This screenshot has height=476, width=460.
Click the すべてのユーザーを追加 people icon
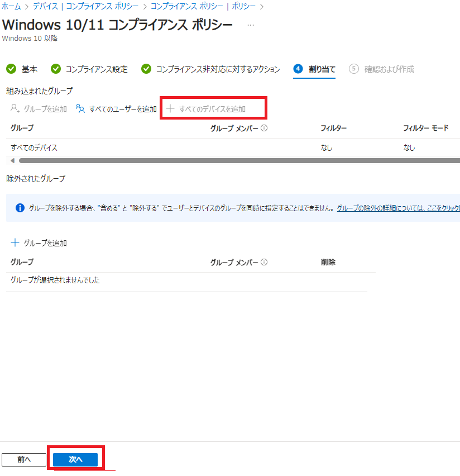(x=80, y=109)
